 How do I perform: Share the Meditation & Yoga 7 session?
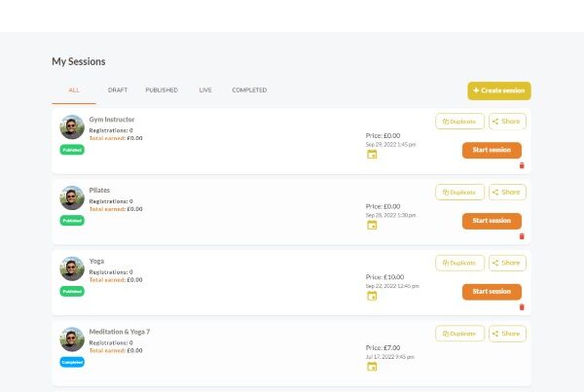506,334
